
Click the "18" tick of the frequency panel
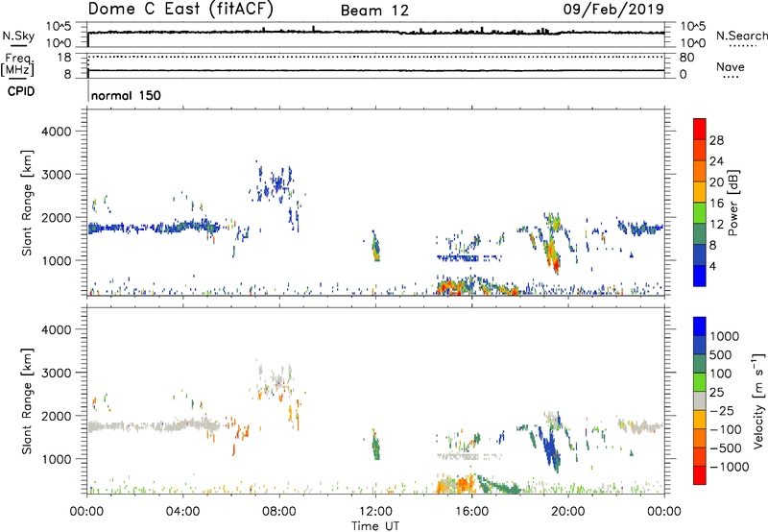[x=64, y=58]
